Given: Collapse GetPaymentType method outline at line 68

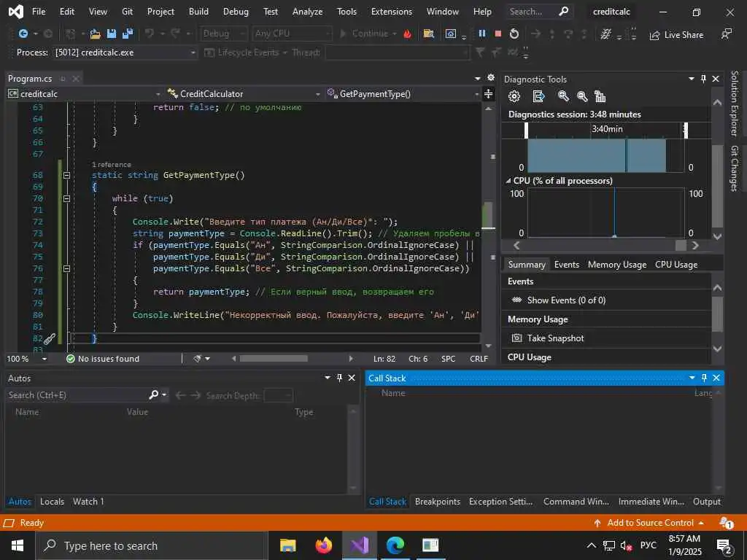Looking at the screenshot, I should click(x=66, y=175).
